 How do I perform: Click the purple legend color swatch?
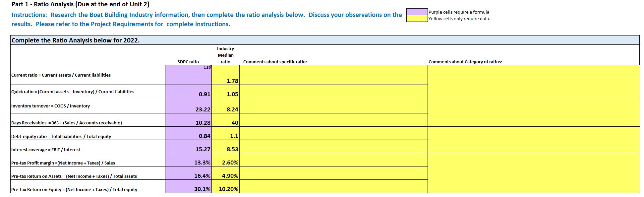[417, 12]
